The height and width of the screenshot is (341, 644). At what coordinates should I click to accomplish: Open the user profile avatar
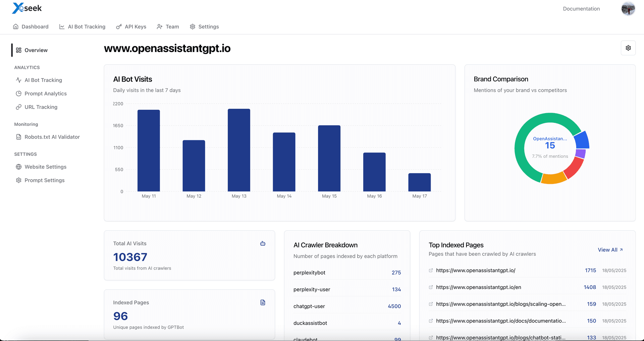click(628, 9)
